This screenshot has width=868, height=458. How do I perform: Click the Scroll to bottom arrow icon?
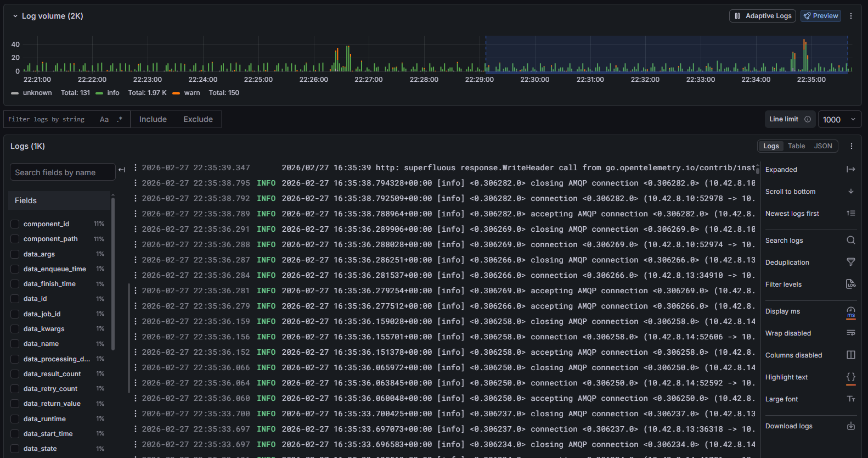pos(850,191)
